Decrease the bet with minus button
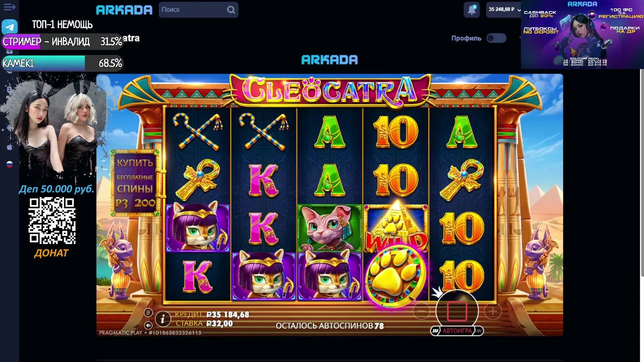The image size is (644, 362). [422, 312]
